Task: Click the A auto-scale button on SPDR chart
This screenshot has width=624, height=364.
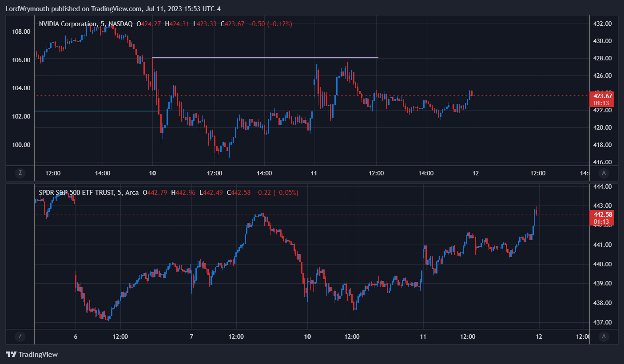Action: [x=603, y=336]
